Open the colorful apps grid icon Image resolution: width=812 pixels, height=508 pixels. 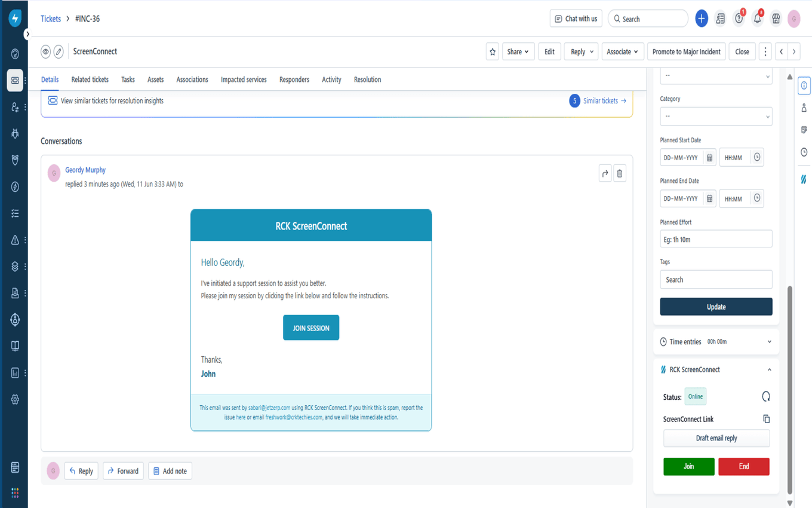click(15, 493)
